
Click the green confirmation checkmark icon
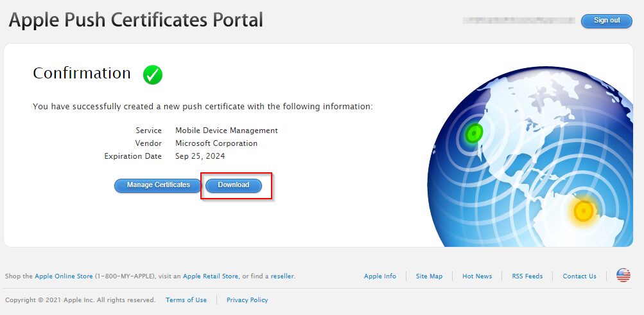click(152, 75)
